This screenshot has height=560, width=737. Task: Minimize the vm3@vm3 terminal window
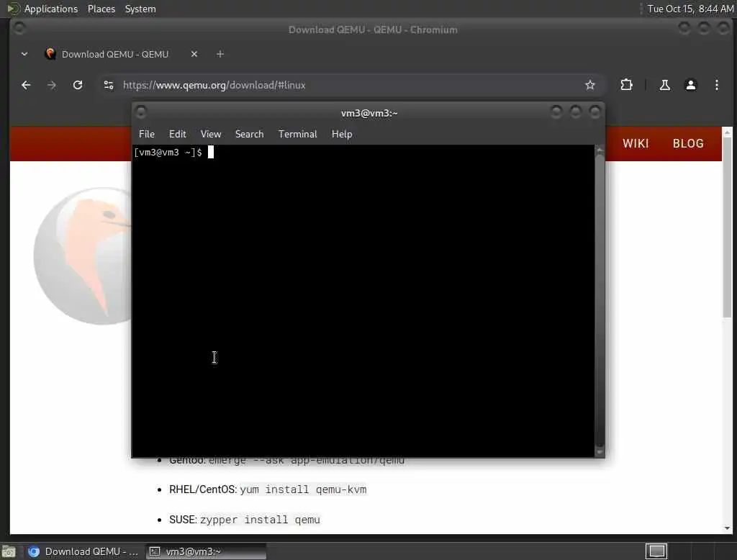(x=556, y=112)
